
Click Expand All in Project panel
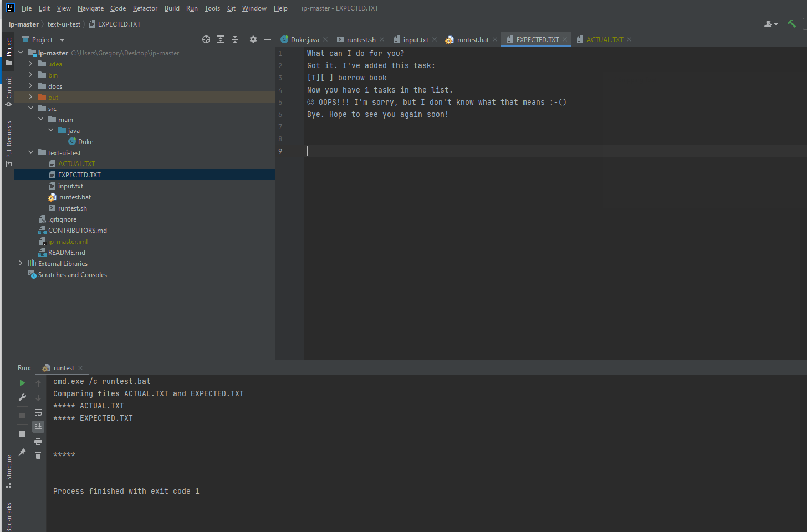(221, 39)
